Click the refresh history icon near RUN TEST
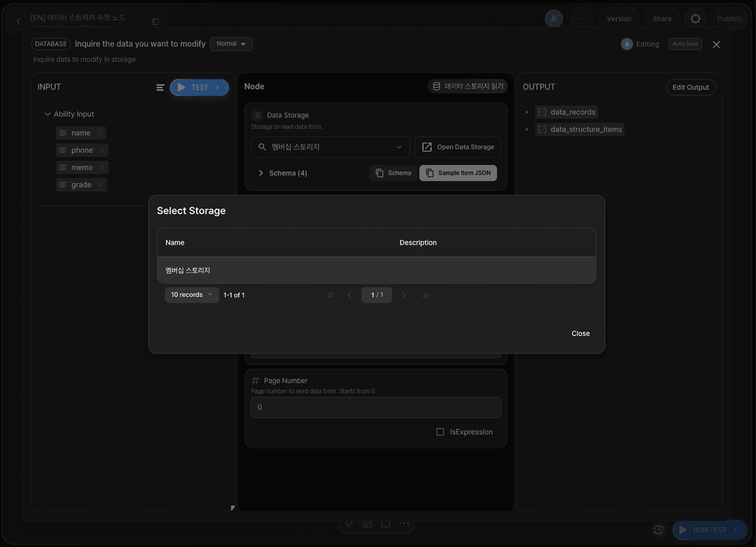Viewport: 756px width, 547px height. click(658, 530)
